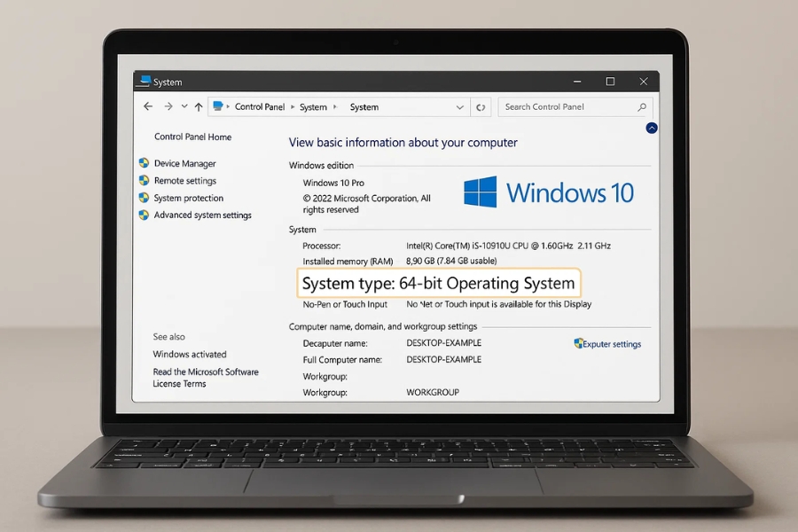The height and width of the screenshot is (532, 798).
Task: Select DESKTOP-EXAMPLE in the Decapter name row
Action: pyautogui.click(x=444, y=343)
